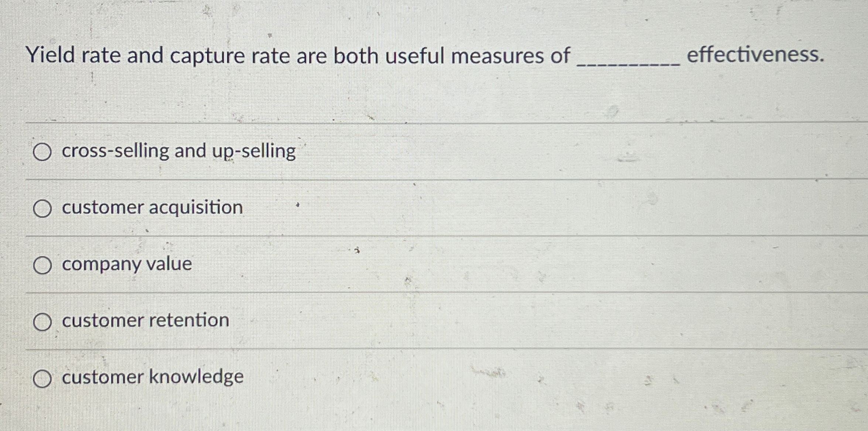This screenshot has width=868, height=431.
Task: Choose the customer acquisition radio button
Action: 42,208
